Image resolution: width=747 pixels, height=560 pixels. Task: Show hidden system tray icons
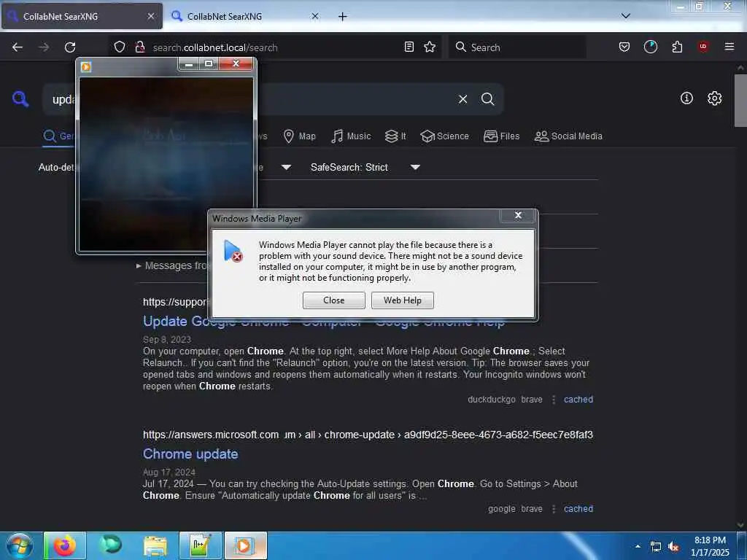click(638, 546)
